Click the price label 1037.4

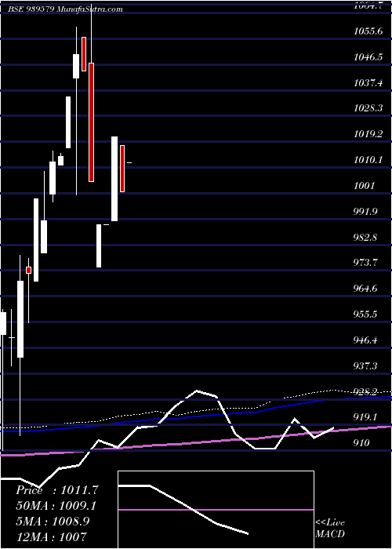pos(368,83)
